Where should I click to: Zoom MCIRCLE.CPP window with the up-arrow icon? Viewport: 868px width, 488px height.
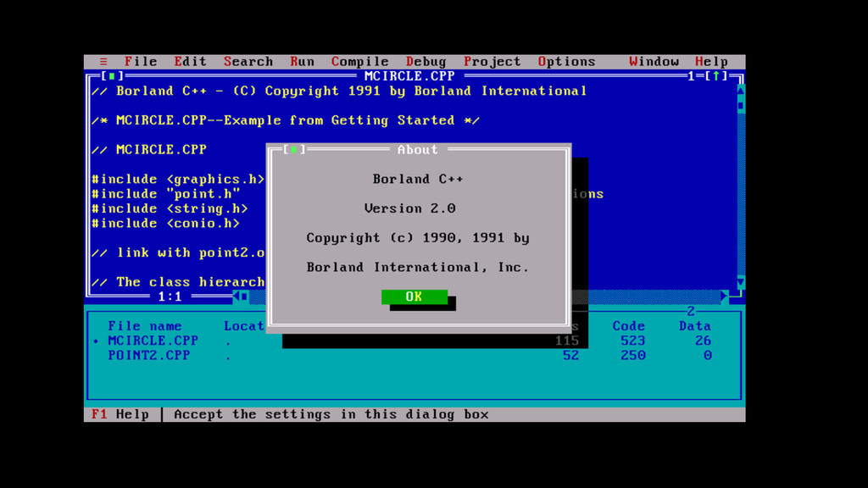tap(715, 75)
